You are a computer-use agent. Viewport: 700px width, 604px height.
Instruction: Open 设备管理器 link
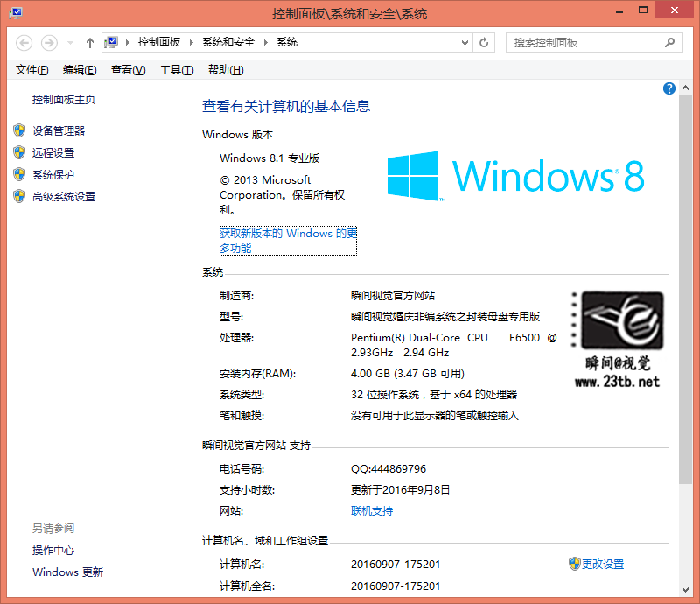(x=59, y=131)
